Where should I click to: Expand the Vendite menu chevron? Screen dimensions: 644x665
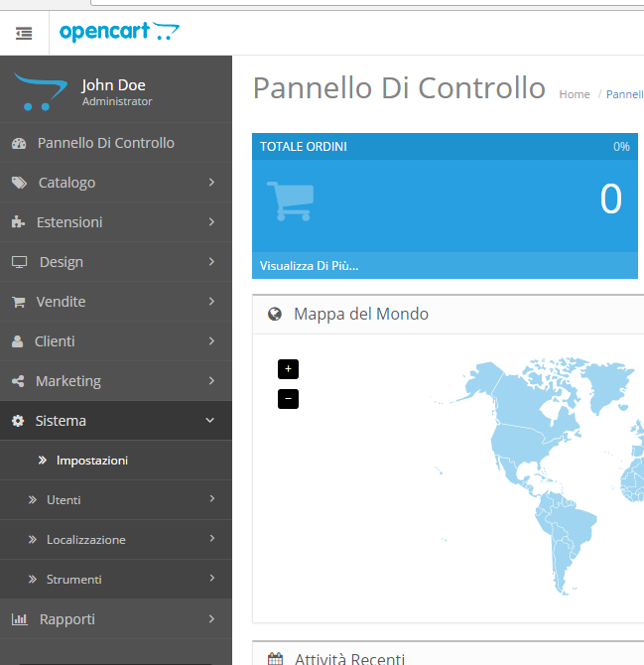(x=211, y=302)
